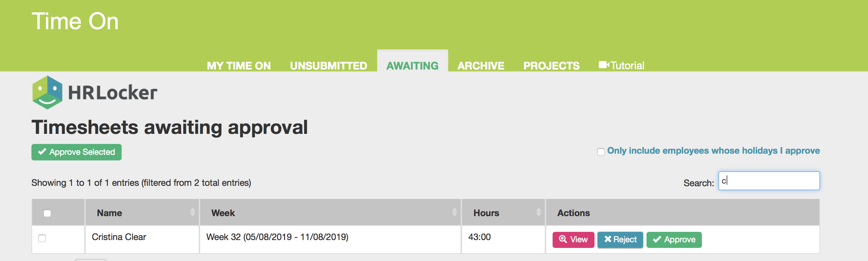Tick the checkbox for Cristina Clear's row
Viewport: 868px width, 261px height.
(42, 238)
